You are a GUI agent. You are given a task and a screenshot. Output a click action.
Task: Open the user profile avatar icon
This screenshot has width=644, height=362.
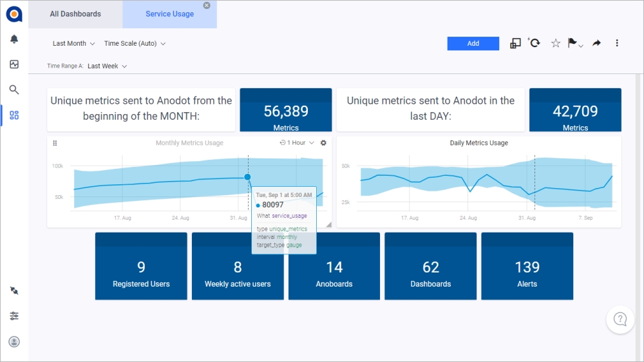14,341
